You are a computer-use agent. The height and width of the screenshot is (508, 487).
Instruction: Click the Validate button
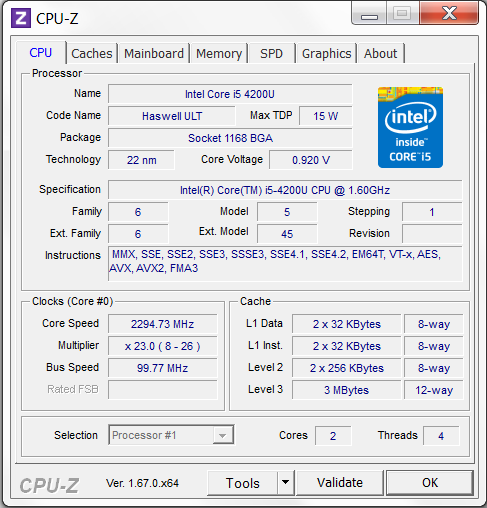(x=340, y=483)
